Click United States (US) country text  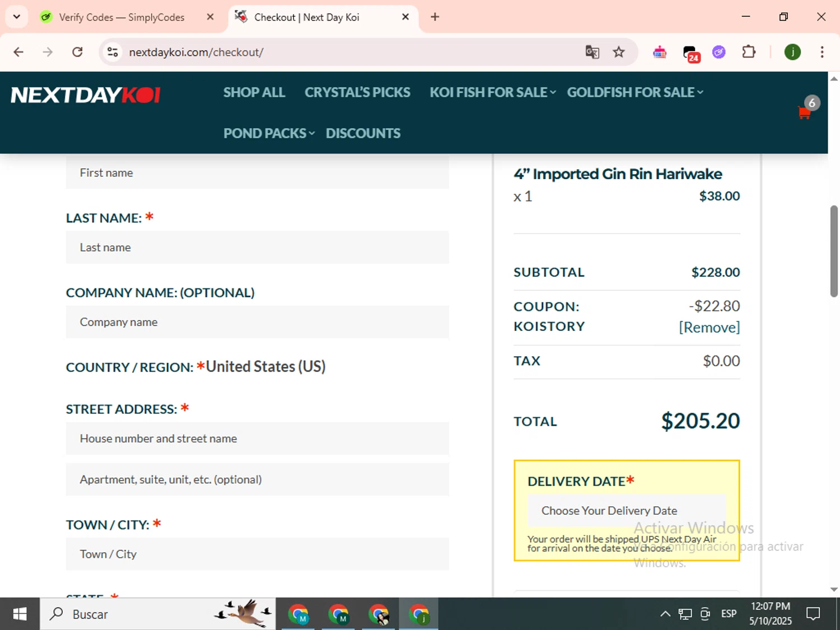265,366
